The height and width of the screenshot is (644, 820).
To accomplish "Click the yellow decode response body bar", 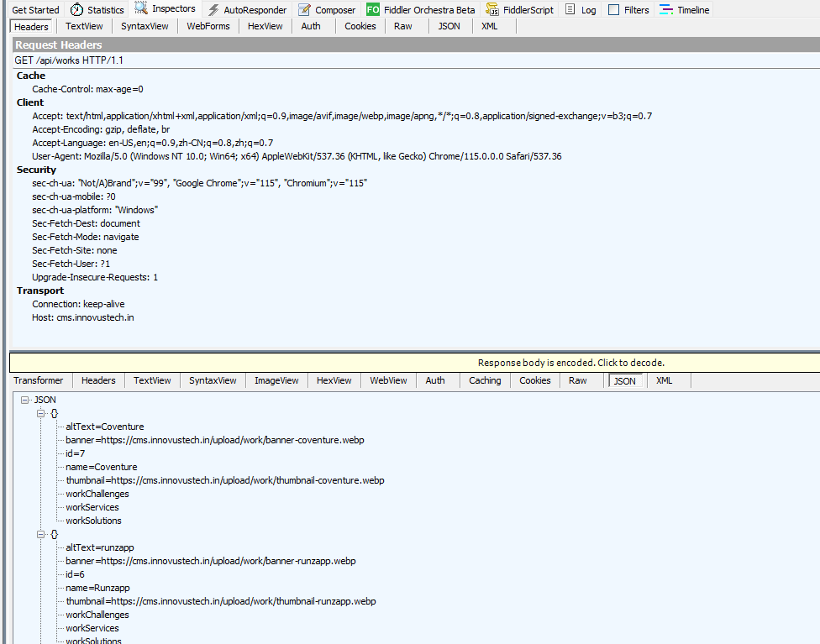I will [x=415, y=363].
